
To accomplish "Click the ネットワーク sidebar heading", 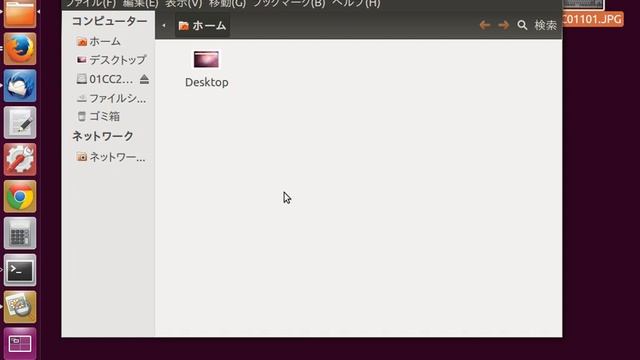I will tap(103, 136).
